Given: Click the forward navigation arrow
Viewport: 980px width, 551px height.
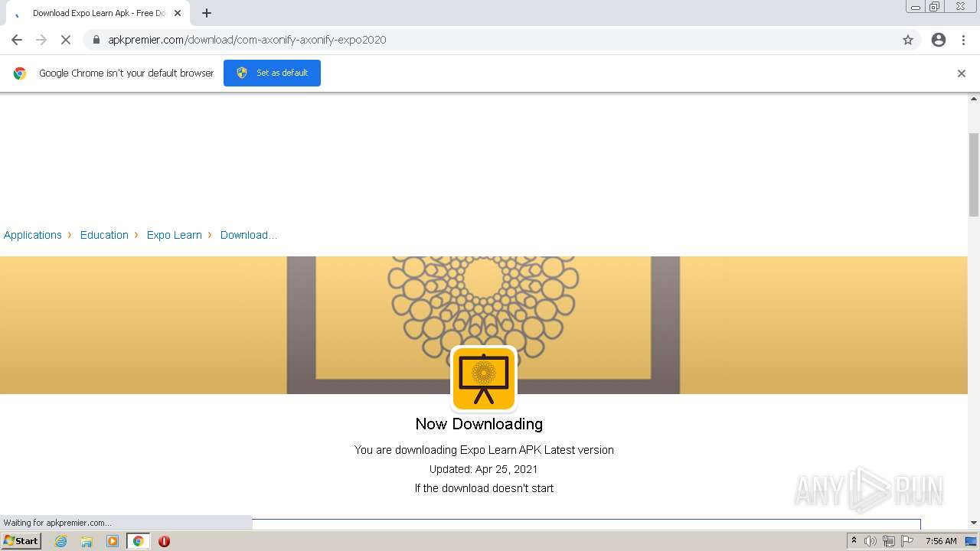Looking at the screenshot, I should 41,40.
